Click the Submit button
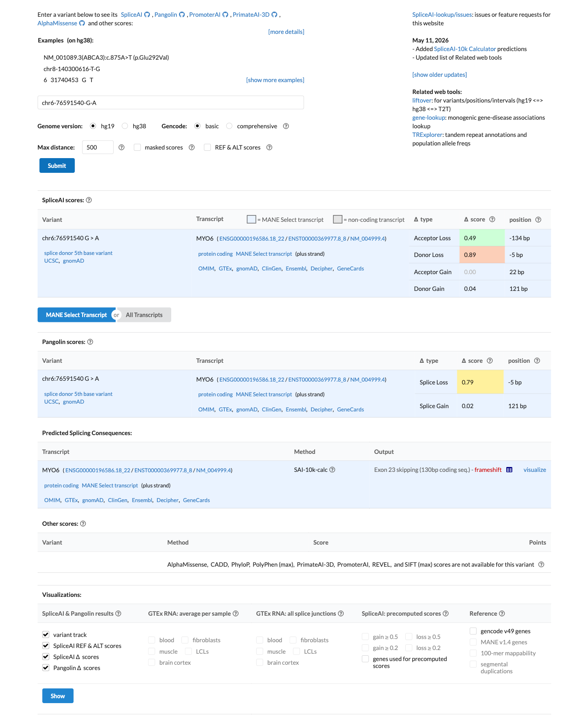 click(x=57, y=165)
